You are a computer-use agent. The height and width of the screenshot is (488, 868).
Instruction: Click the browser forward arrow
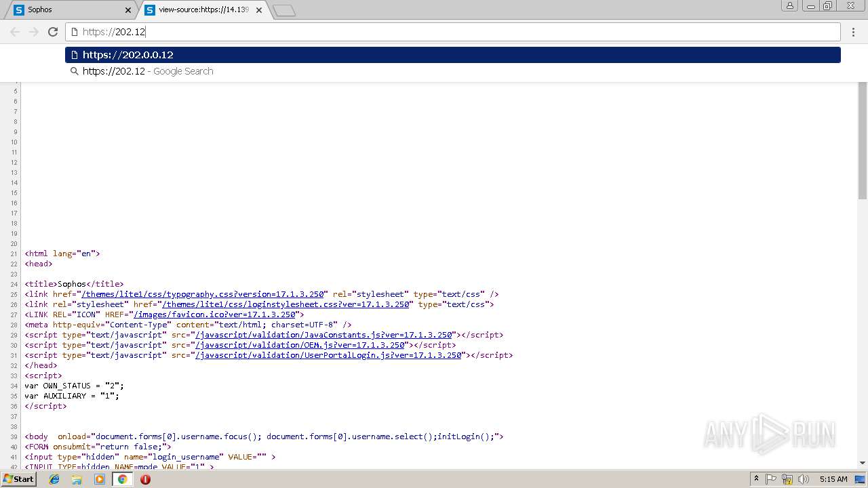click(34, 32)
